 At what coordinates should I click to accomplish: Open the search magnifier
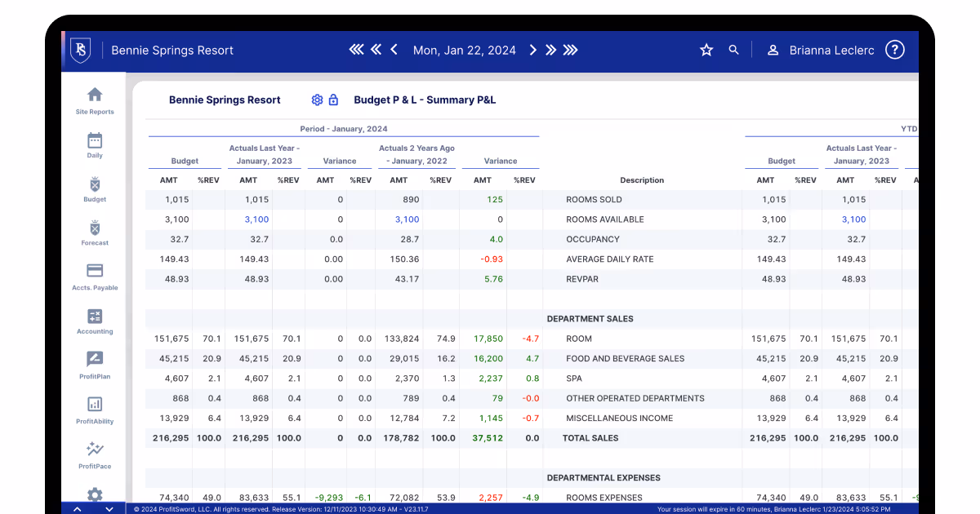[733, 51]
